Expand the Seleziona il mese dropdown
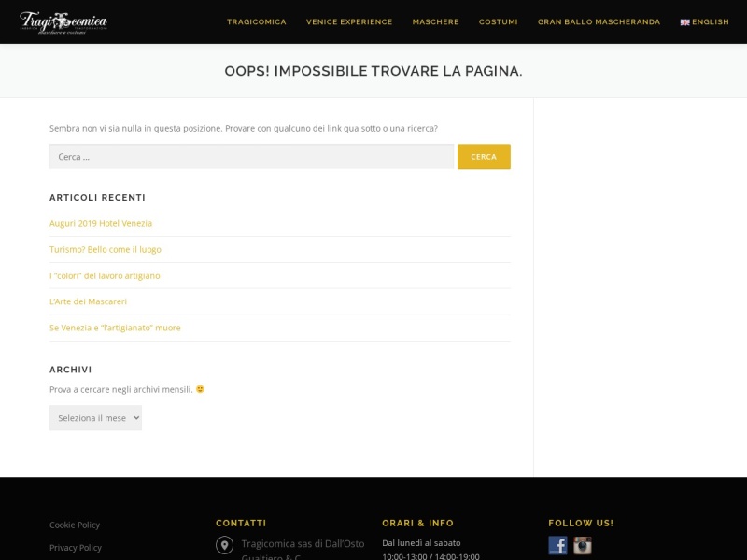Screen dimensions: 747x560 coord(96,418)
